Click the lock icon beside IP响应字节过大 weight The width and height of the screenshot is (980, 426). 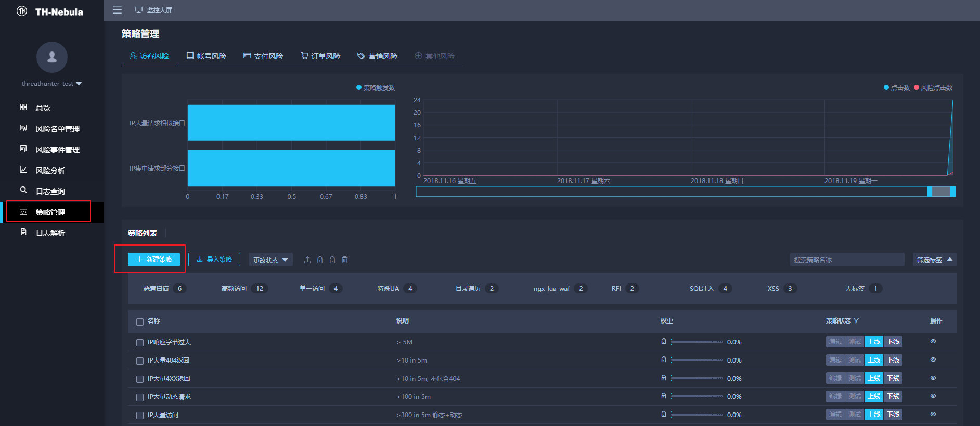[x=664, y=341]
